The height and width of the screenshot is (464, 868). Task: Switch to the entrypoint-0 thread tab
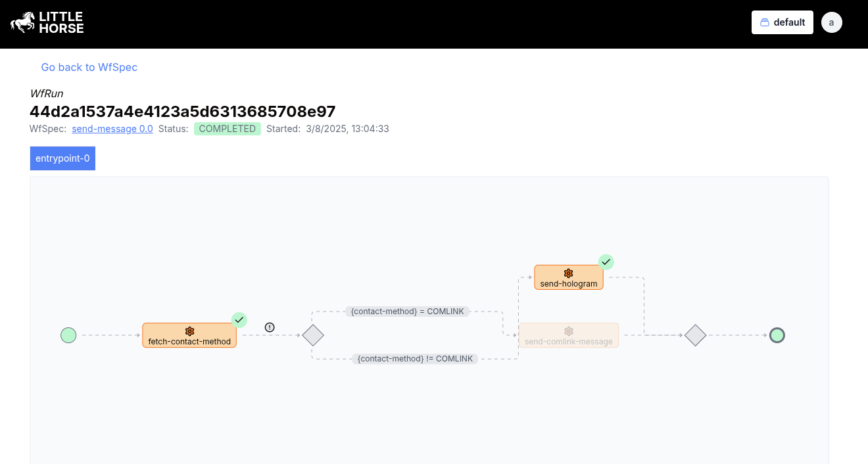62,158
